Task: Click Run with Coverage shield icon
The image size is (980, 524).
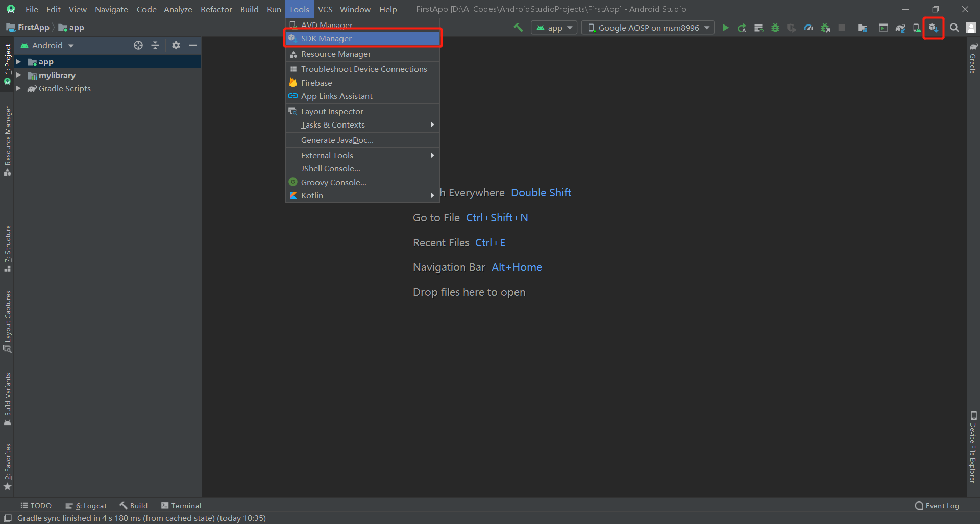Action: (792, 28)
